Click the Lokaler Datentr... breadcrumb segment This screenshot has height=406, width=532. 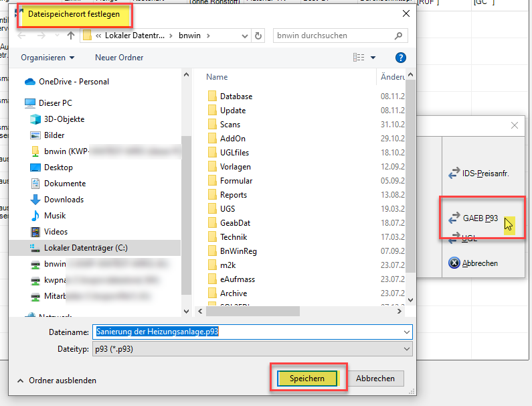135,36
